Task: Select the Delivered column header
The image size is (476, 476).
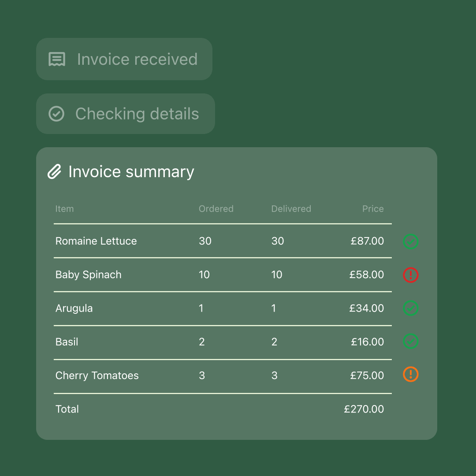Action: tap(291, 209)
